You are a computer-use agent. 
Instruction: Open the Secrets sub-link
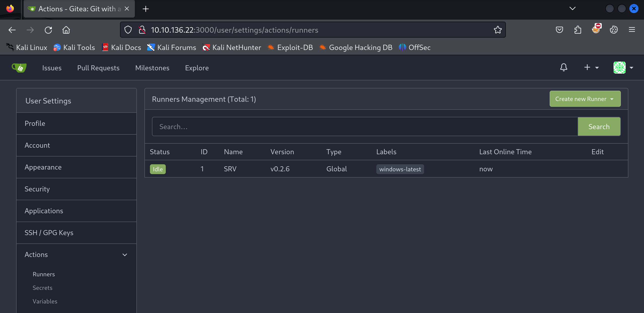(x=43, y=288)
